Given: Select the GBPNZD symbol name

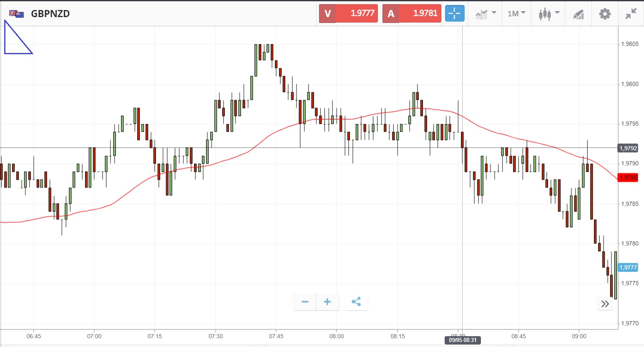Looking at the screenshot, I should coord(50,14).
